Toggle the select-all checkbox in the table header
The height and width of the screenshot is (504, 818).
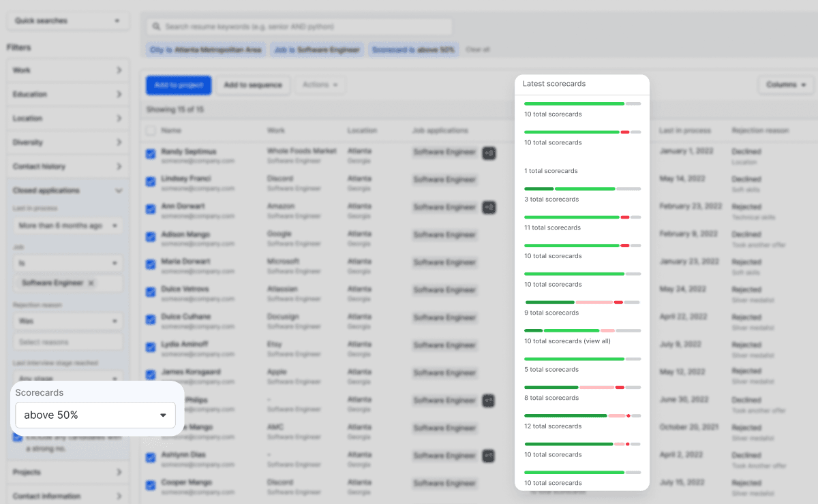(151, 130)
